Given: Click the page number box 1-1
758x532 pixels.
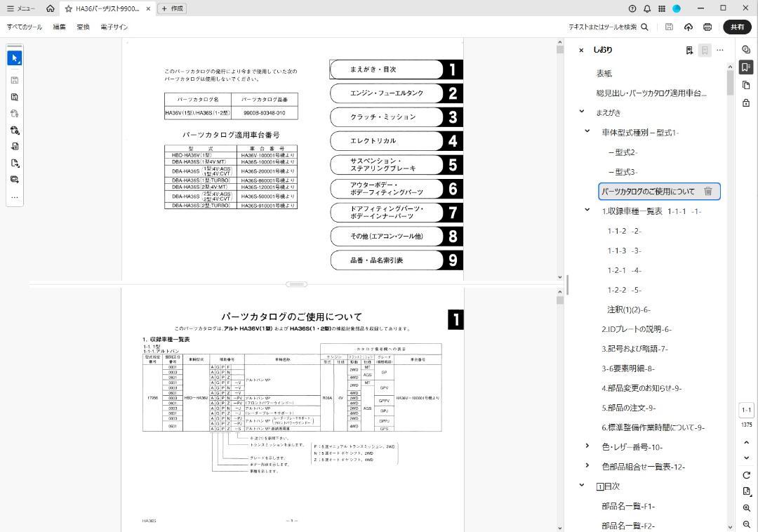Looking at the screenshot, I should (746, 411).
